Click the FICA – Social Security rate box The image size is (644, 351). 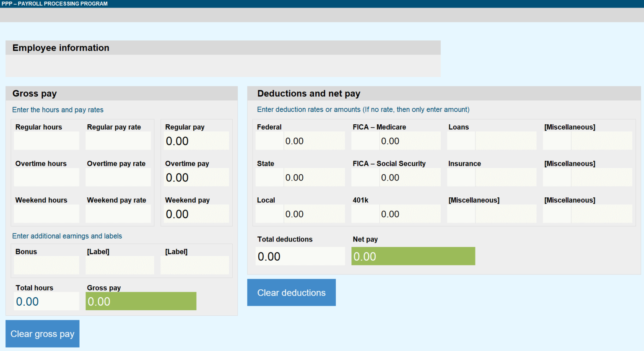tap(365, 178)
